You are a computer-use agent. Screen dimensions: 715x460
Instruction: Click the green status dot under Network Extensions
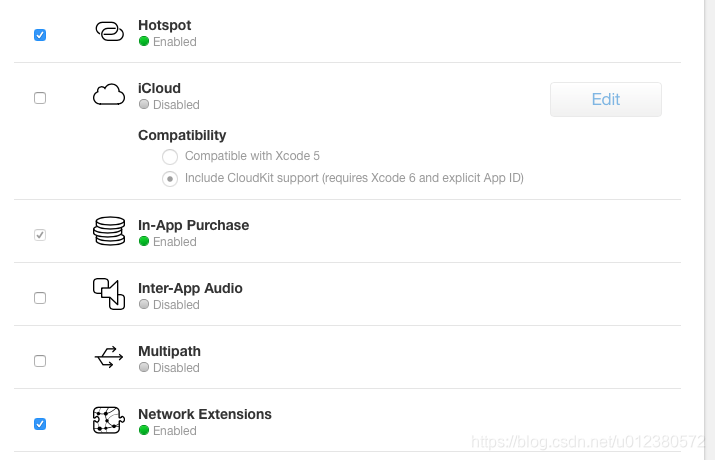[144, 430]
